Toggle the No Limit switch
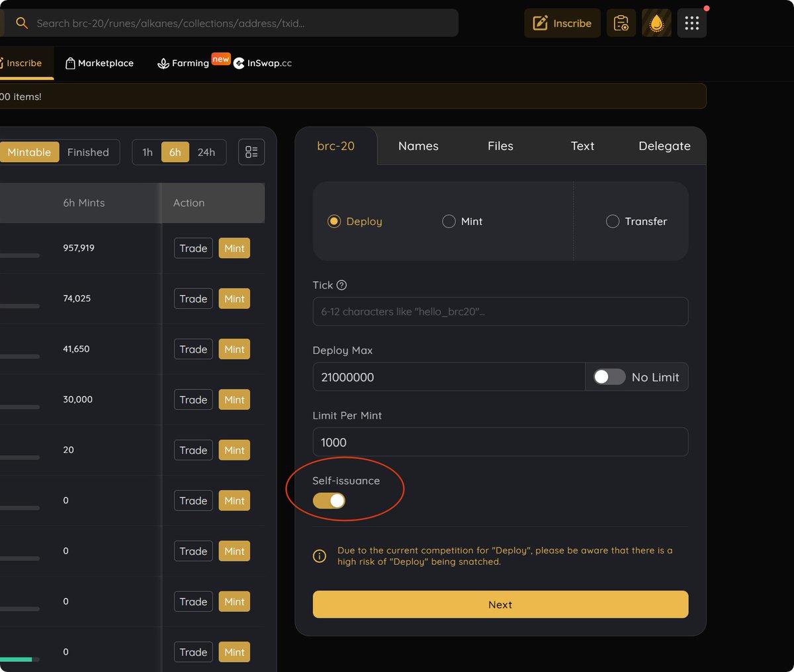The height and width of the screenshot is (672, 794). 609,377
